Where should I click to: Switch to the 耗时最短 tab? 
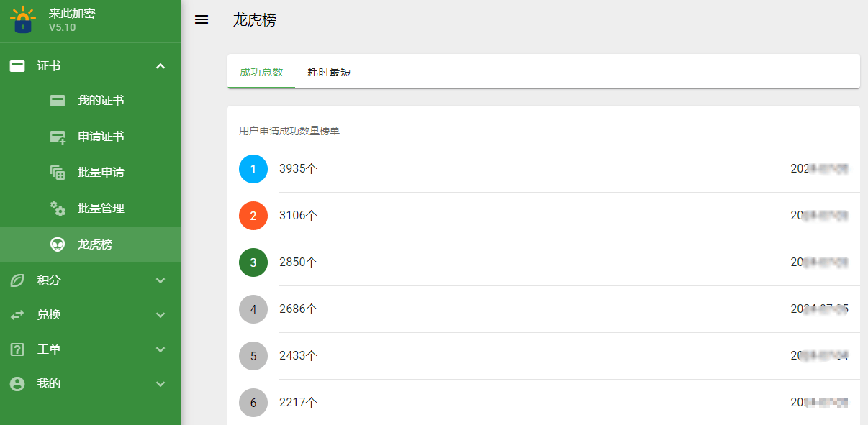(x=329, y=72)
